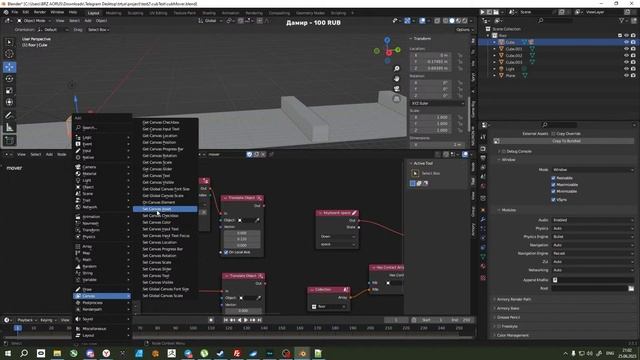Screen dimensions: 640x360
Task: Open the XYZ Euler rotation mode dropdown
Action: (x=438, y=103)
